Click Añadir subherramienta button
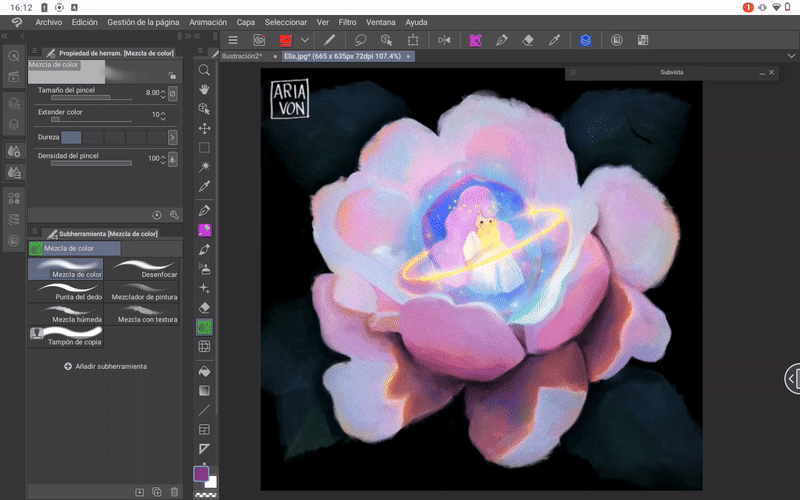This screenshot has height=500, width=800. 105,367
